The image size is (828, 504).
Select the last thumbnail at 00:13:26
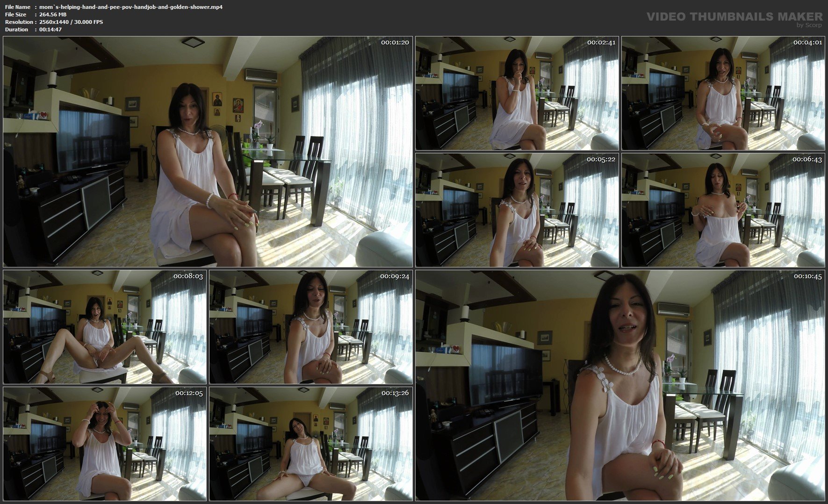pyautogui.click(x=311, y=444)
